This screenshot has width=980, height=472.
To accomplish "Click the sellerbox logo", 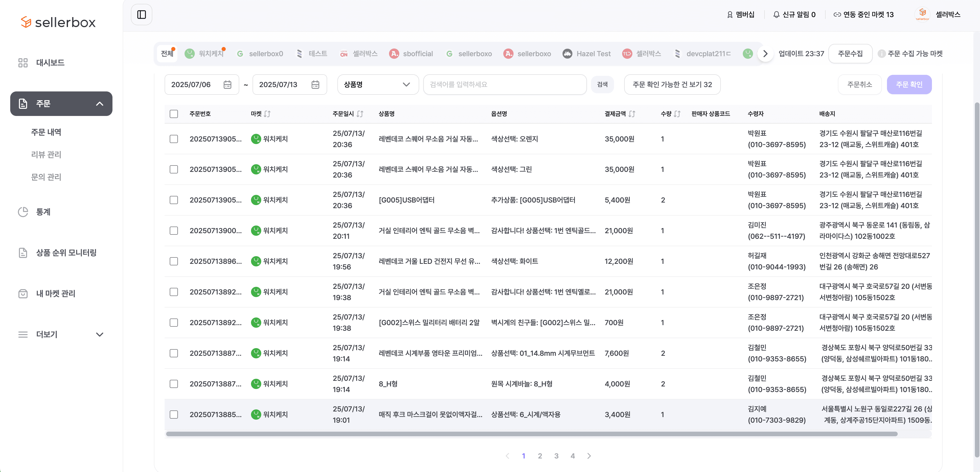I will pyautogui.click(x=58, y=22).
